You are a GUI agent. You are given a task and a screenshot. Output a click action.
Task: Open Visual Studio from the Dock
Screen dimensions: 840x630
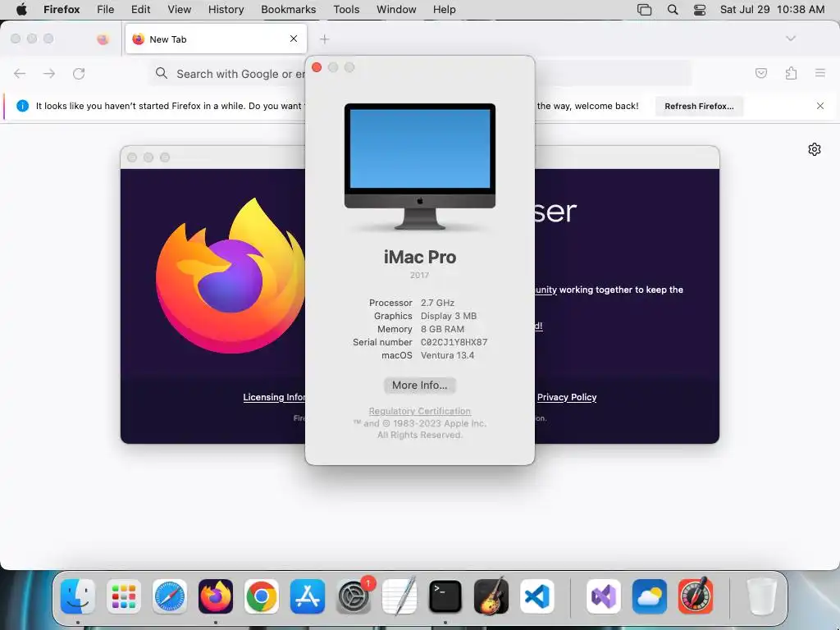click(604, 596)
